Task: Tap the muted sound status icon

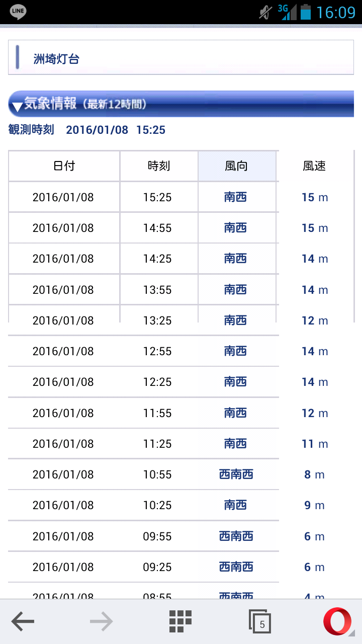Action: click(265, 12)
